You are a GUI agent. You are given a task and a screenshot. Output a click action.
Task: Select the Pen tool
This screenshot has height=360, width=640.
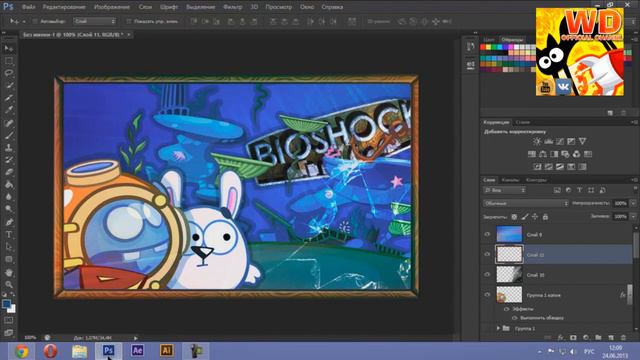(x=9, y=222)
